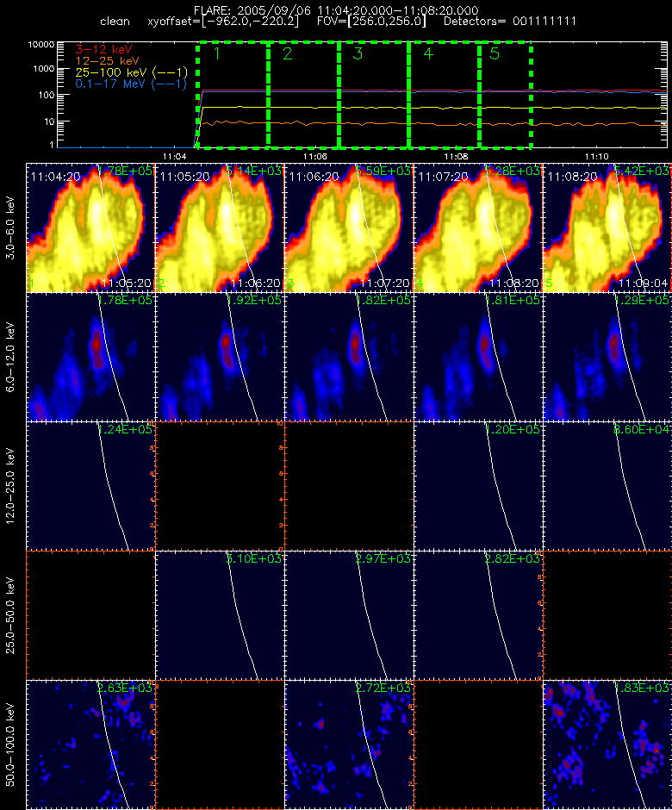Image resolution: width=672 pixels, height=810 pixels.
Task: Select interval 5 marker in the light curve
Action: (495, 53)
